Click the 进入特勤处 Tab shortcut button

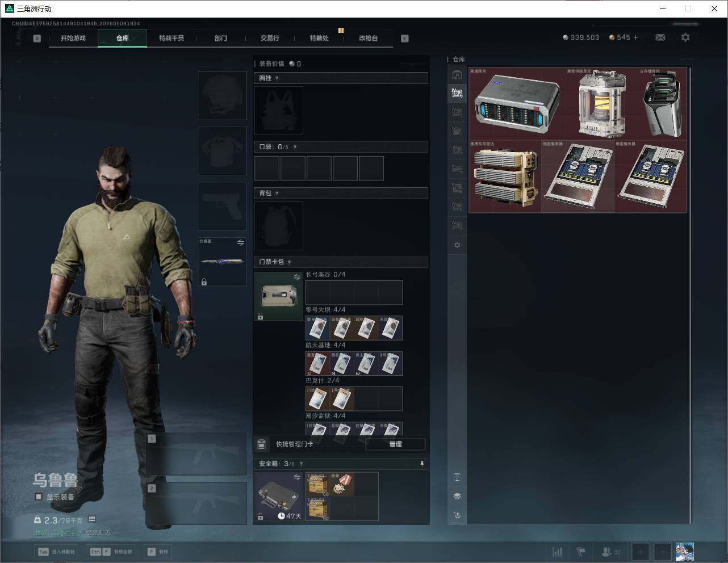click(x=56, y=552)
